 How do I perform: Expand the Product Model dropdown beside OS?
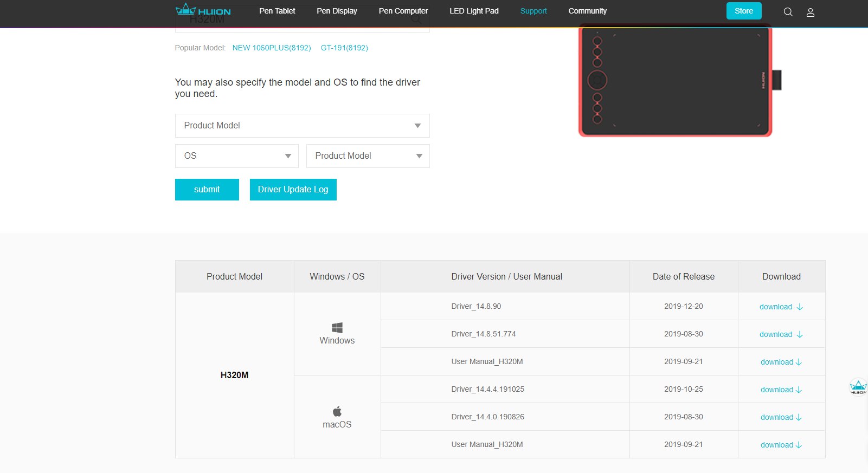368,156
